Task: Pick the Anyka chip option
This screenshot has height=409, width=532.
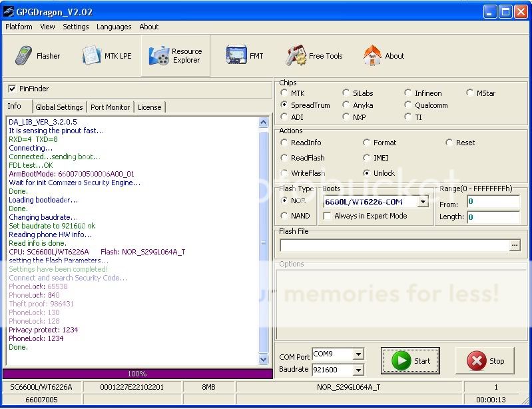Action: [346, 105]
